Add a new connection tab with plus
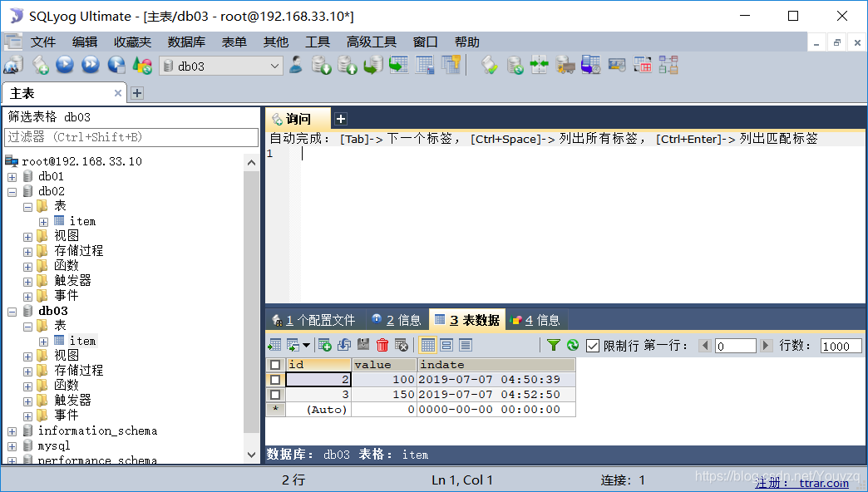The height and width of the screenshot is (492, 868). (136, 93)
